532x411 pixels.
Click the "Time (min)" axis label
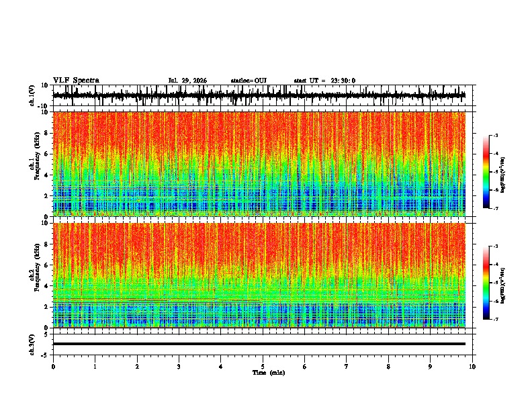[x=269, y=373]
